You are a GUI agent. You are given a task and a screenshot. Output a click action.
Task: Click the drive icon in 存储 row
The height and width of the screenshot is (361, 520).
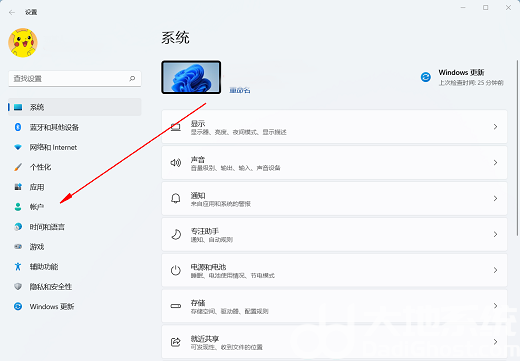click(x=176, y=306)
